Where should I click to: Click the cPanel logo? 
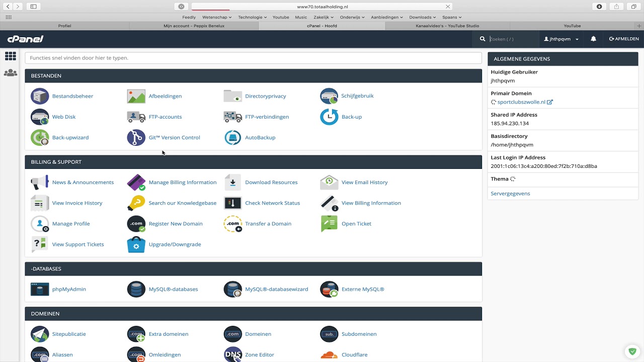[x=25, y=39]
